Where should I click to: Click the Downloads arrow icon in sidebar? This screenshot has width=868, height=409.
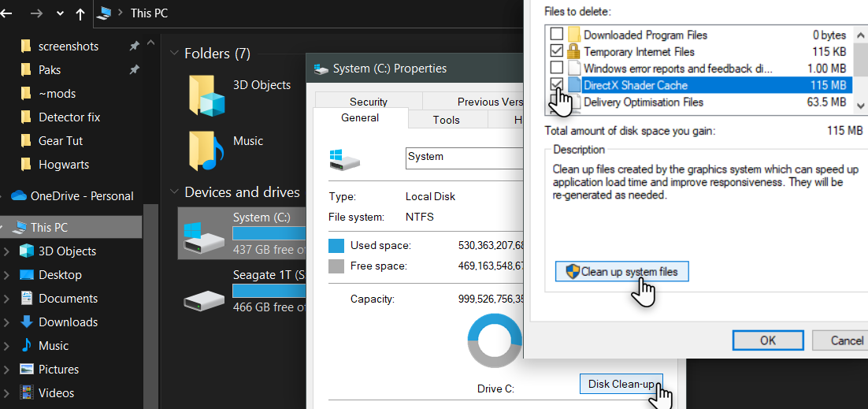(x=27, y=322)
